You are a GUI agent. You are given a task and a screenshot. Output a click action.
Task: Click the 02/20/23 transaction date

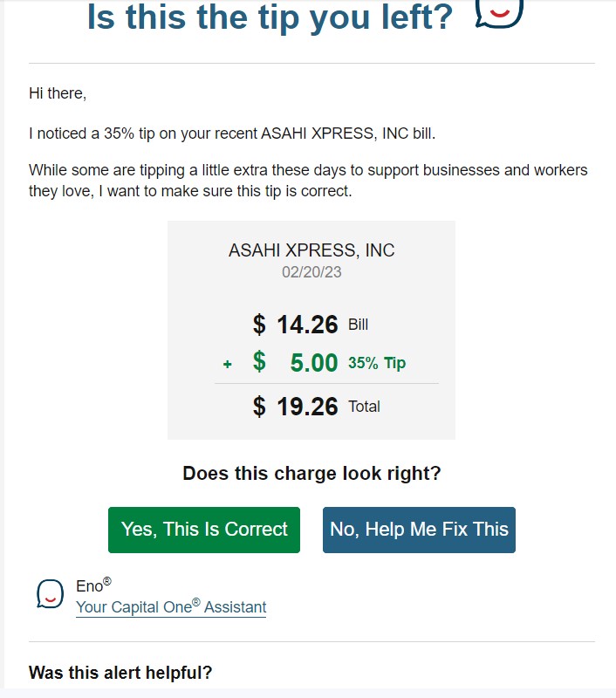click(x=311, y=272)
